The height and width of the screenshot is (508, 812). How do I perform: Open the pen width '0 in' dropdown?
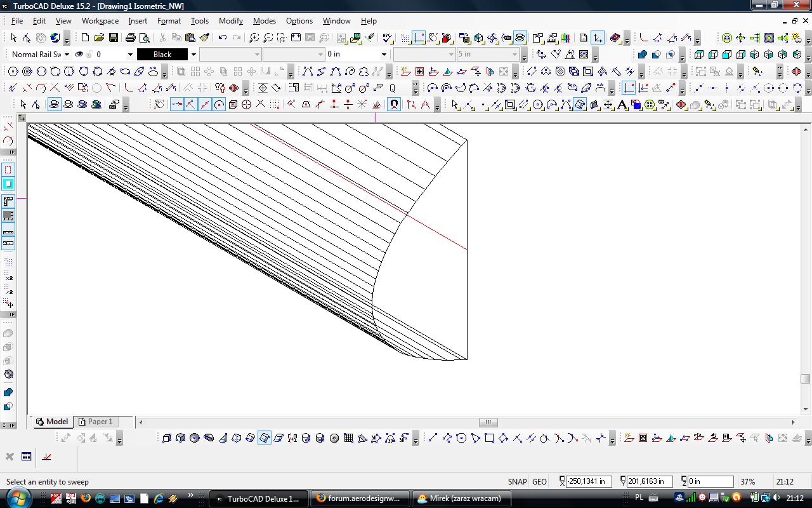pos(383,55)
